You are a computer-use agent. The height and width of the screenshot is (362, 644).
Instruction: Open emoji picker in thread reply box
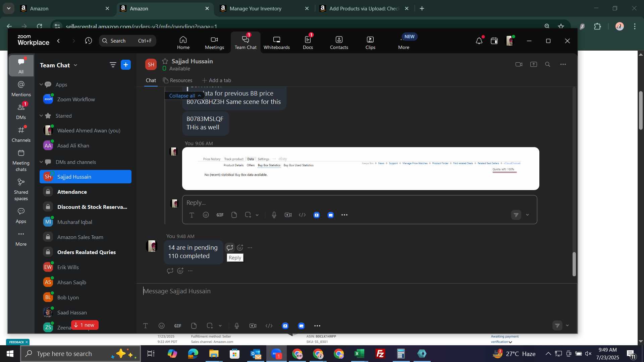206,215
